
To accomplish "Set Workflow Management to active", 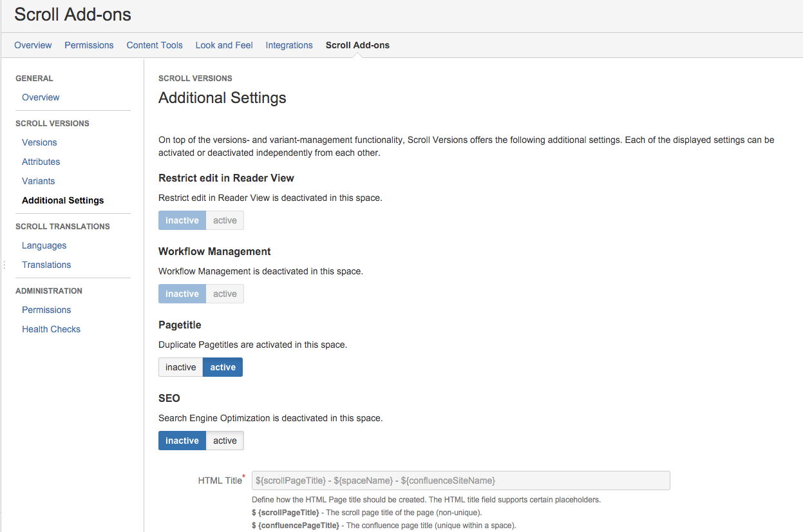I will (225, 294).
